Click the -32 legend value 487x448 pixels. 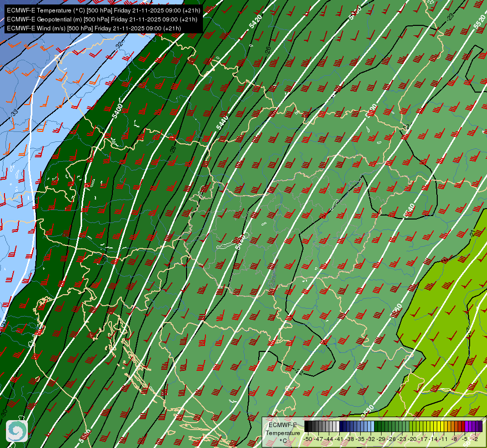tap(371, 439)
